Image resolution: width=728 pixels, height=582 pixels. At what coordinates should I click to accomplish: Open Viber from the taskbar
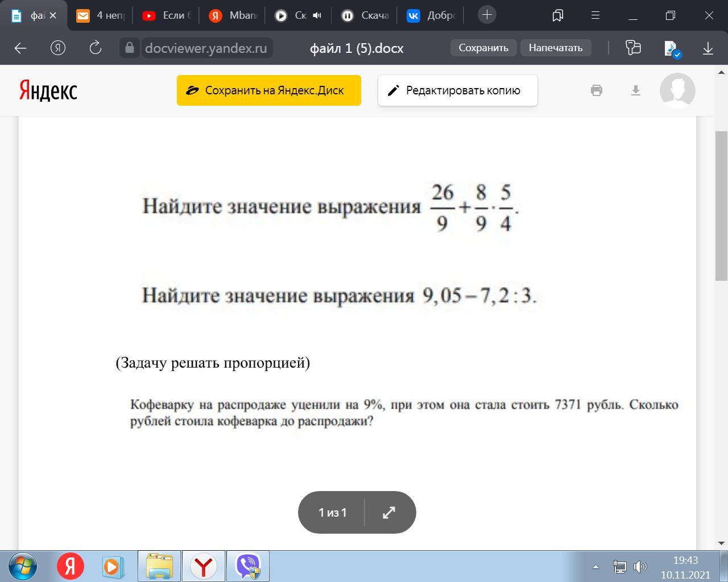pyautogui.click(x=248, y=566)
